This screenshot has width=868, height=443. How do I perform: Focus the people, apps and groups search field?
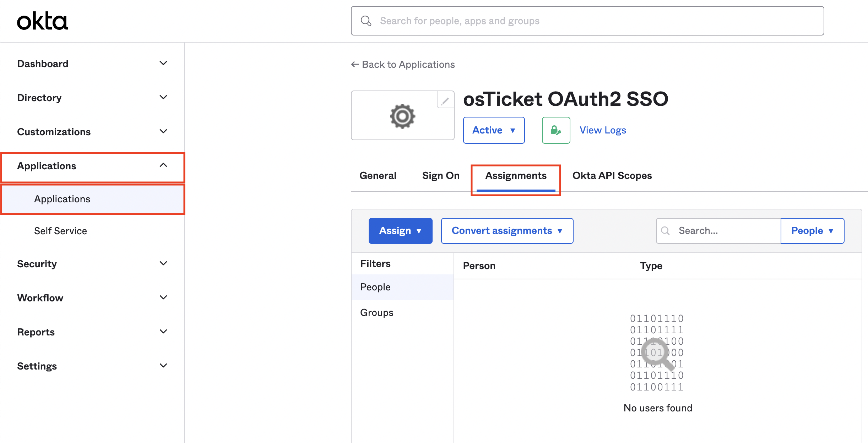tap(597, 21)
